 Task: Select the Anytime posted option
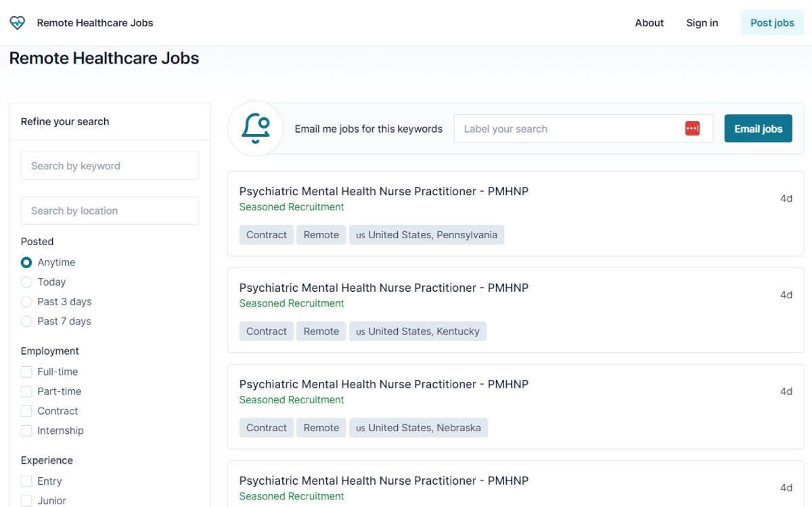(26, 263)
